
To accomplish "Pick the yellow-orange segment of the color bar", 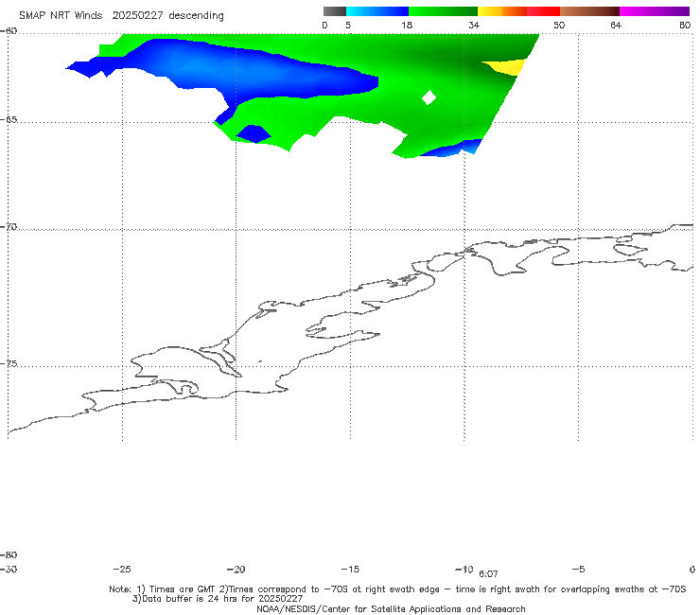I will pyautogui.click(x=502, y=11).
